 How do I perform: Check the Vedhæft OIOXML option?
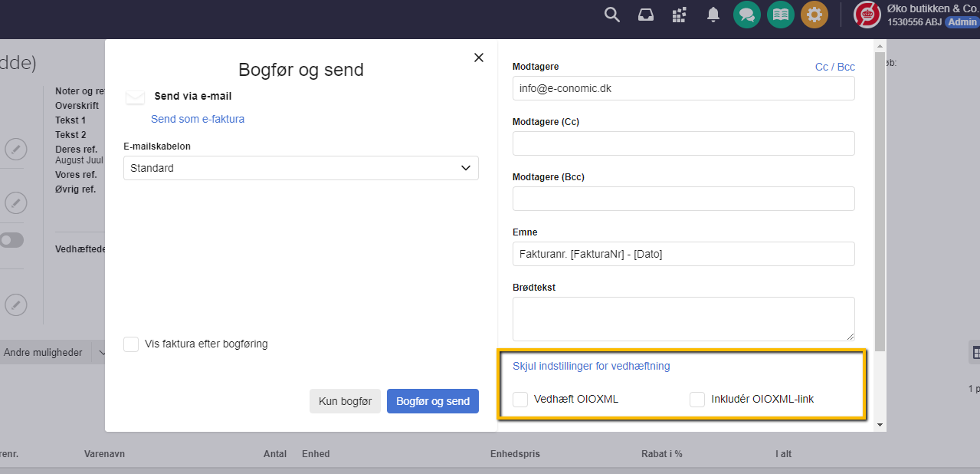(x=520, y=400)
